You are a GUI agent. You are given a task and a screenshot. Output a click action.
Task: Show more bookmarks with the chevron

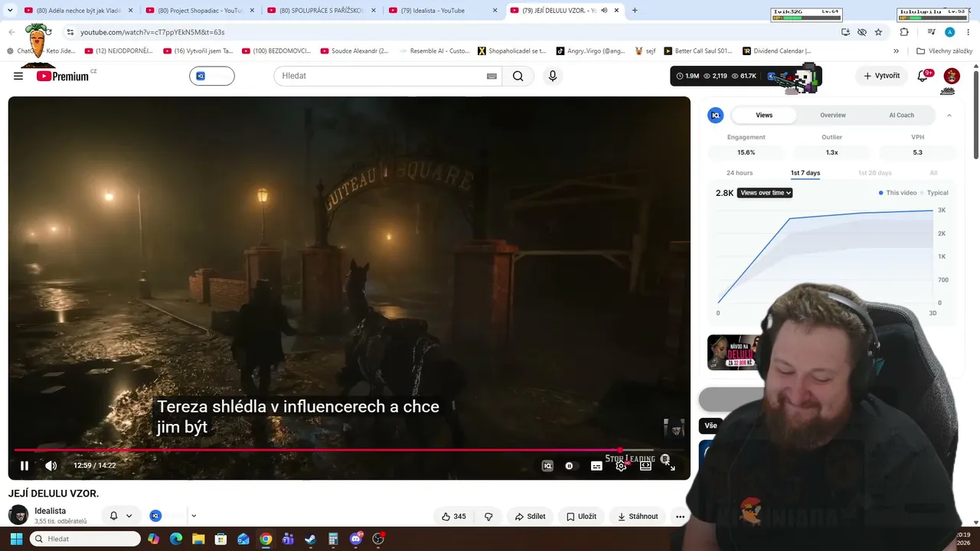click(x=896, y=51)
